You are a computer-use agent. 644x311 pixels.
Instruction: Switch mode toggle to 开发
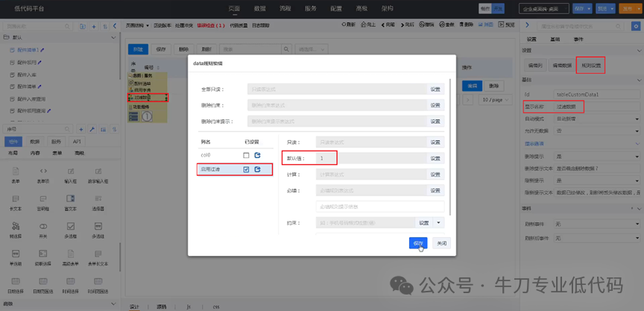click(x=498, y=9)
